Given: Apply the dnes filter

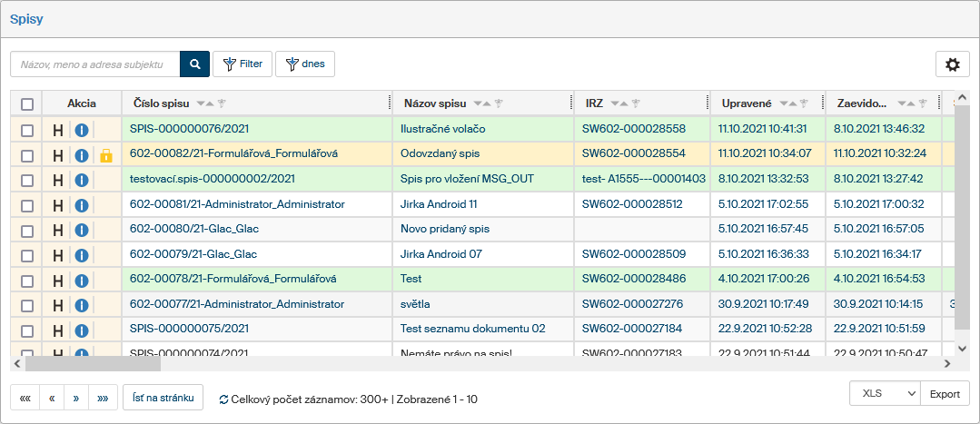Looking at the screenshot, I should click(x=305, y=64).
